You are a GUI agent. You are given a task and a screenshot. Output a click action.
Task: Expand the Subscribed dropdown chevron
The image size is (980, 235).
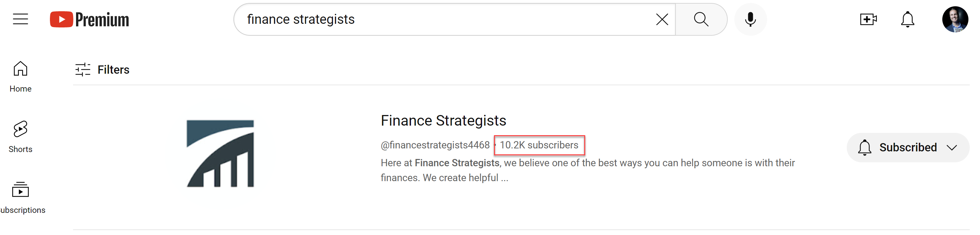(952, 147)
